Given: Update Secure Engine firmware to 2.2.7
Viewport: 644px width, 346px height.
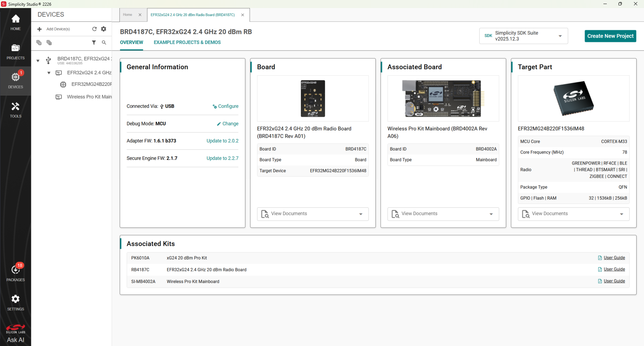Looking at the screenshot, I should 222,158.
